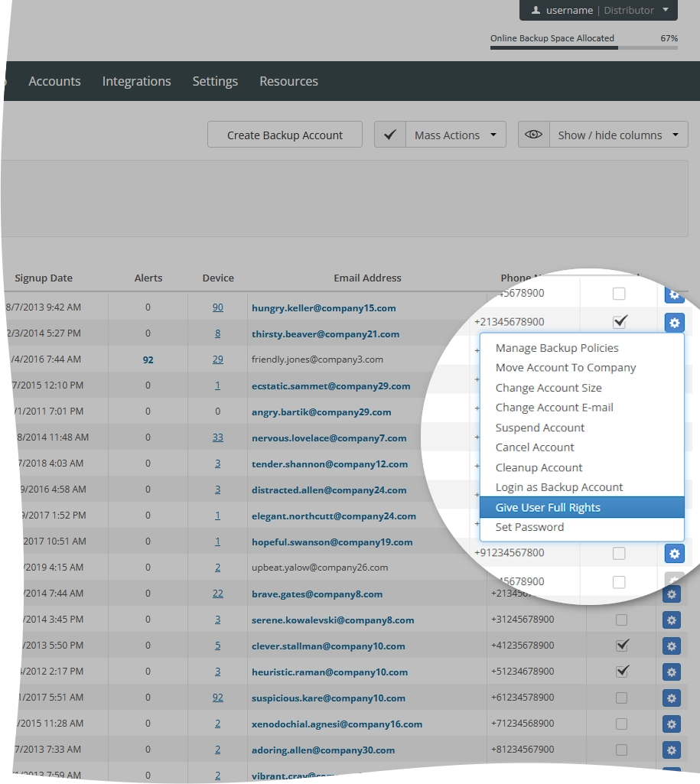Select Login as Backup Account

559,487
